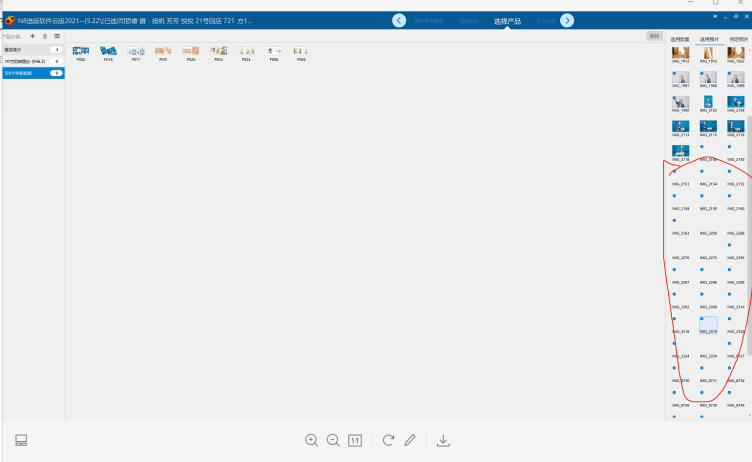Reset view to 1:1 scale
The image size is (752, 462).
(355, 440)
